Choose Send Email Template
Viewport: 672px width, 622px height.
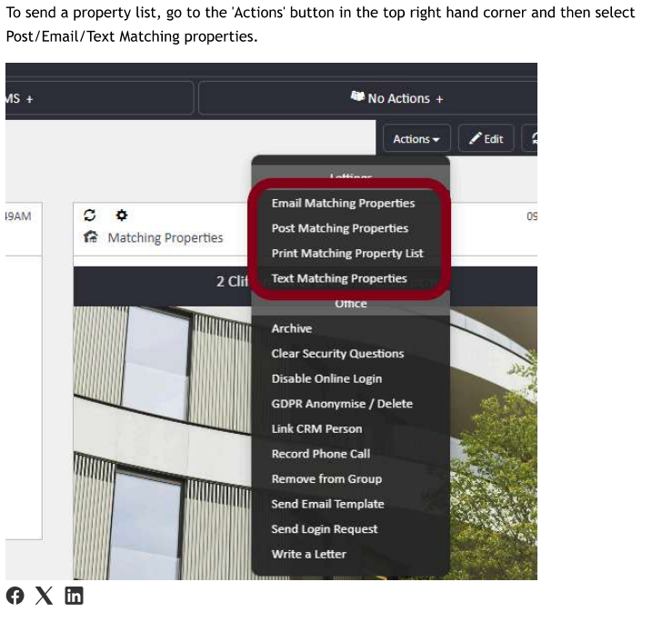pyautogui.click(x=327, y=504)
